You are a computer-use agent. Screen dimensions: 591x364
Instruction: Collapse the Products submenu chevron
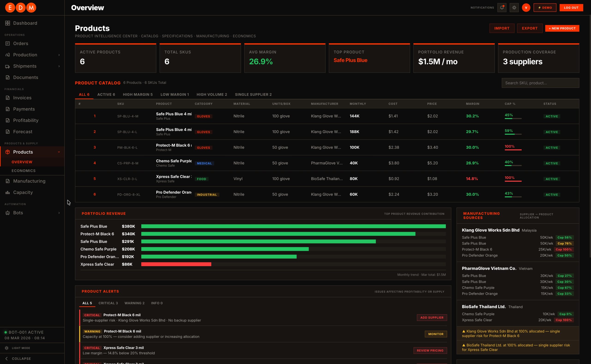pyautogui.click(x=59, y=152)
